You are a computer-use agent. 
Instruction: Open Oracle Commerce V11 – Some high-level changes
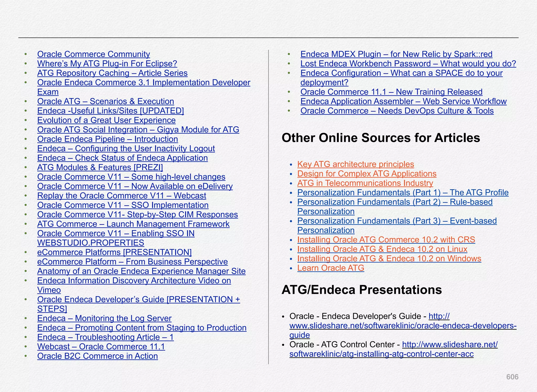[131, 177]
